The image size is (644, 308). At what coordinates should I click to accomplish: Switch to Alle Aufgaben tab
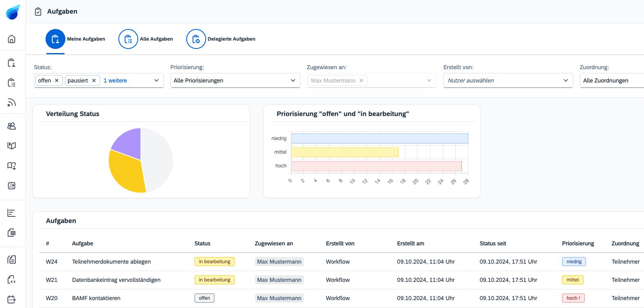pyautogui.click(x=146, y=39)
